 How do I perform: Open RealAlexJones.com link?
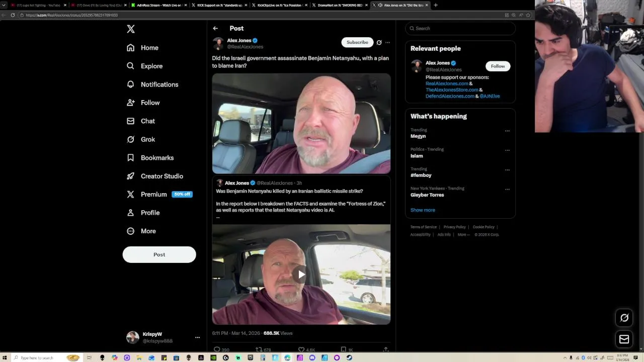(x=447, y=83)
